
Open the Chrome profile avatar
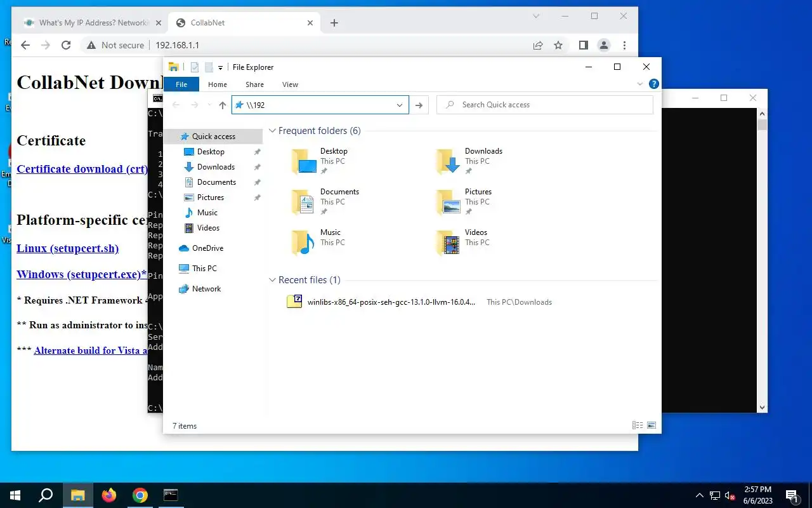[604, 45]
